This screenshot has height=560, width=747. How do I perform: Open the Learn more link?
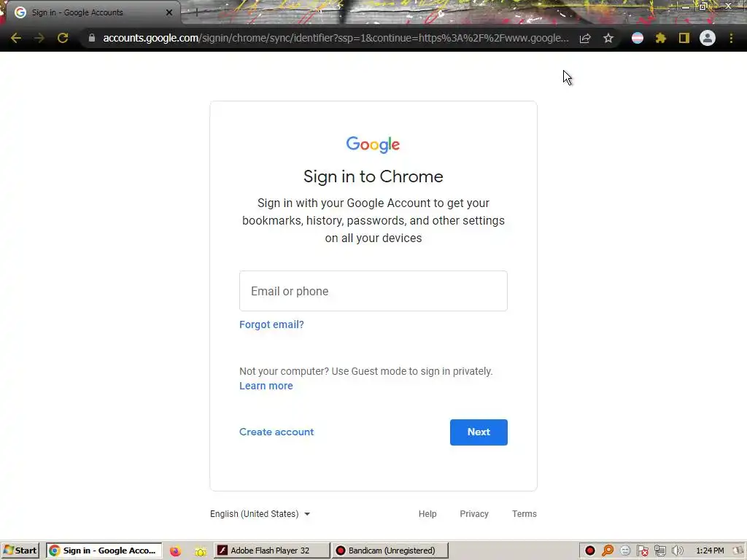(266, 386)
